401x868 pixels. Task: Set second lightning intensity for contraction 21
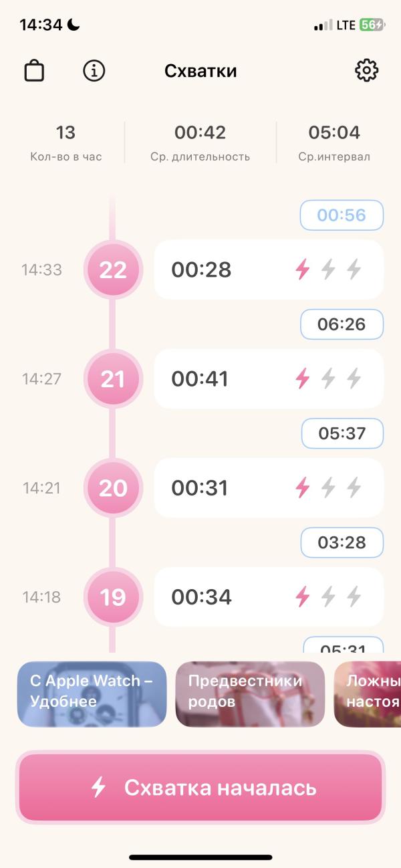pyautogui.click(x=327, y=378)
